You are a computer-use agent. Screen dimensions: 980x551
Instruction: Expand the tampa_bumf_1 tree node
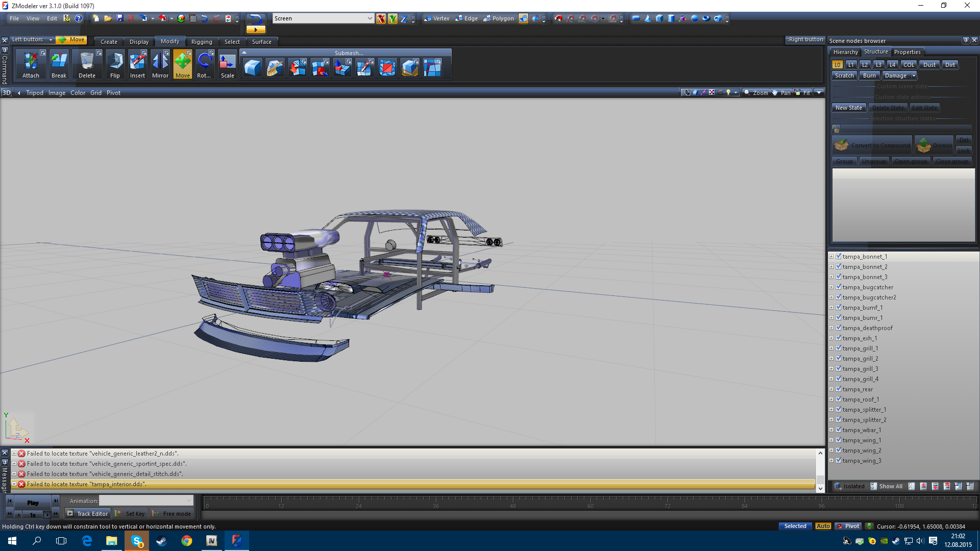(831, 308)
